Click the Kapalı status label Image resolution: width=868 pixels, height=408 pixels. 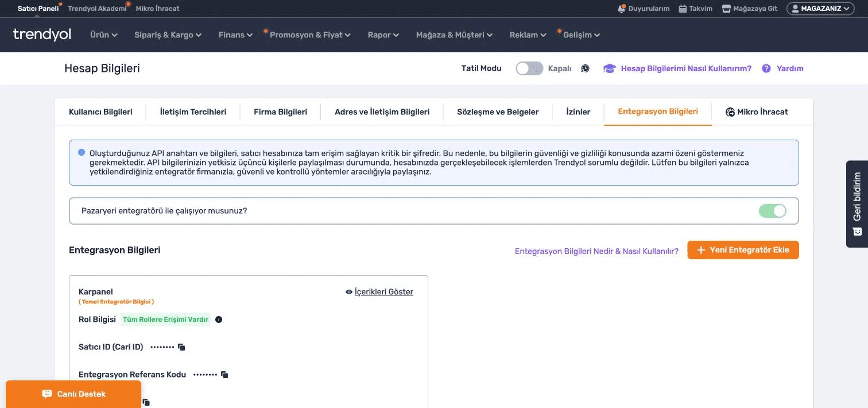[560, 68]
